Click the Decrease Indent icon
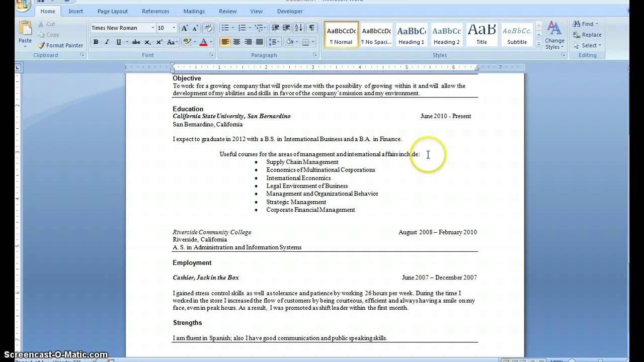Viewport: 644px width, 362px height. [x=275, y=28]
